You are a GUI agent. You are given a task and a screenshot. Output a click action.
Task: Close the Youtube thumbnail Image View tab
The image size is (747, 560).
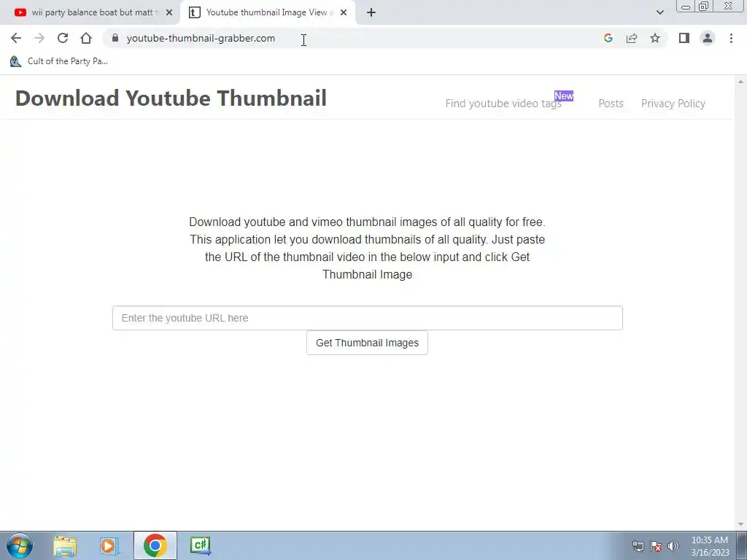[344, 12]
